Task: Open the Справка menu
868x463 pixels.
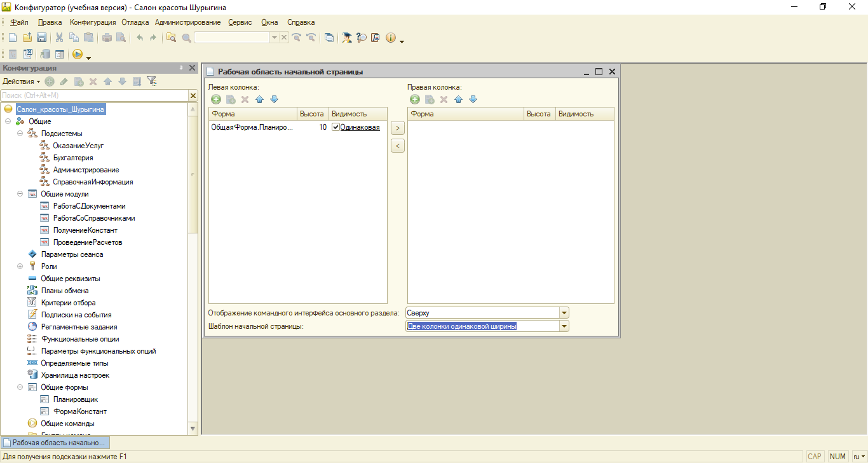Action: click(x=301, y=22)
